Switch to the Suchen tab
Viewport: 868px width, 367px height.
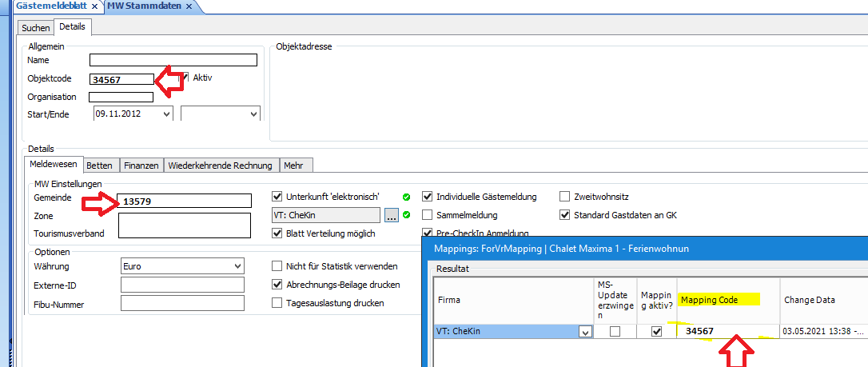[x=35, y=27]
